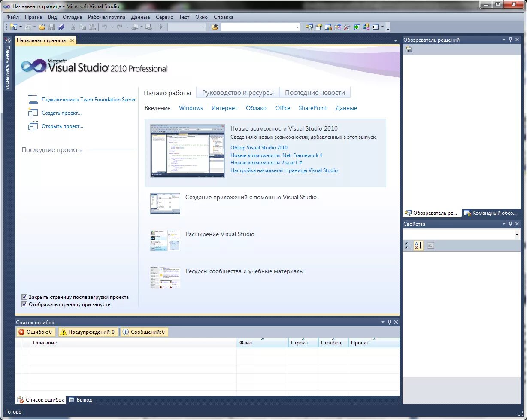Image resolution: width=527 pixels, height=420 pixels.
Task: Open the Справка menu
Action: [x=223, y=17]
